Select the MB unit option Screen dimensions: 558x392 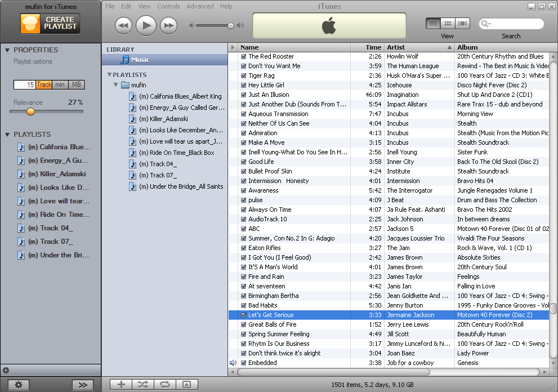(77, 84)
